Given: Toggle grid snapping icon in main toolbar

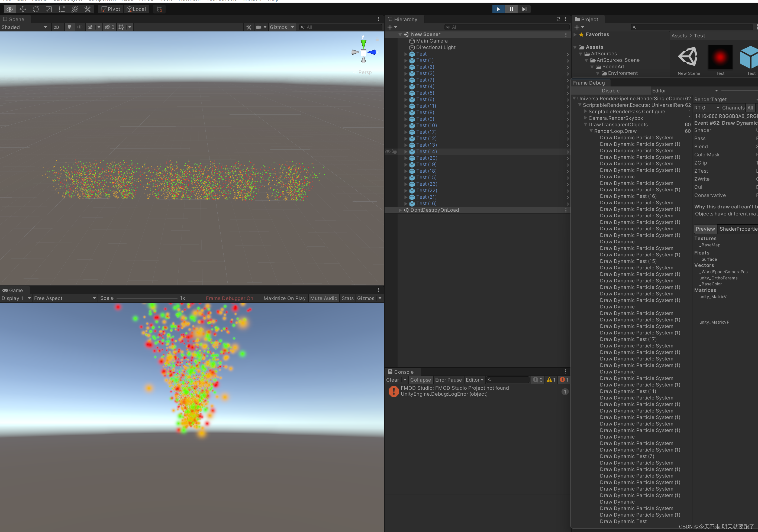Looking at the screenshot, I should [159, 9].
